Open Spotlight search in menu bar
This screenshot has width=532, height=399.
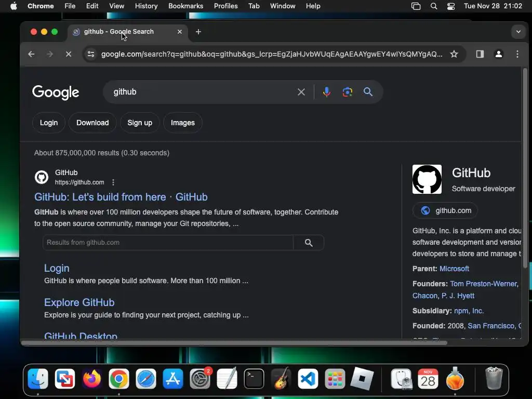[x=434, y=6]
